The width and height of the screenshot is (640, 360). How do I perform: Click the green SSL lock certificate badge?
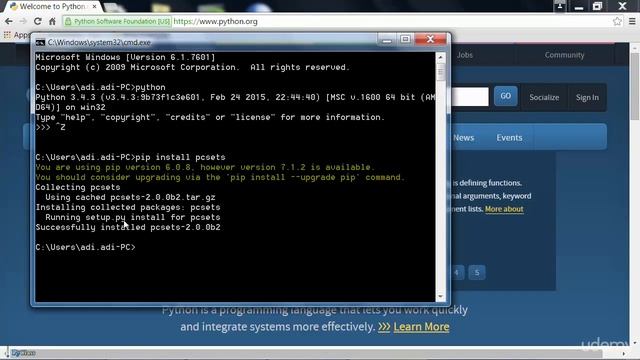117,21
